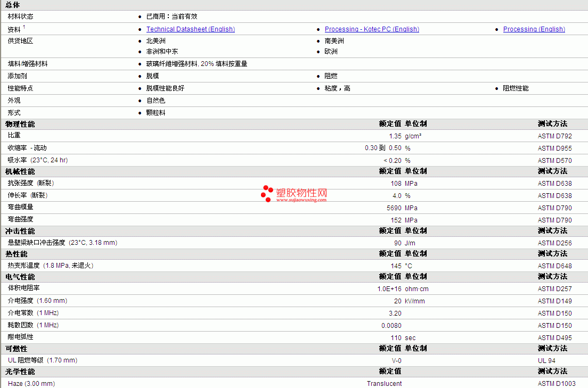
Task: Click ASTM D792 test method
Action: [x=554, y=136]
